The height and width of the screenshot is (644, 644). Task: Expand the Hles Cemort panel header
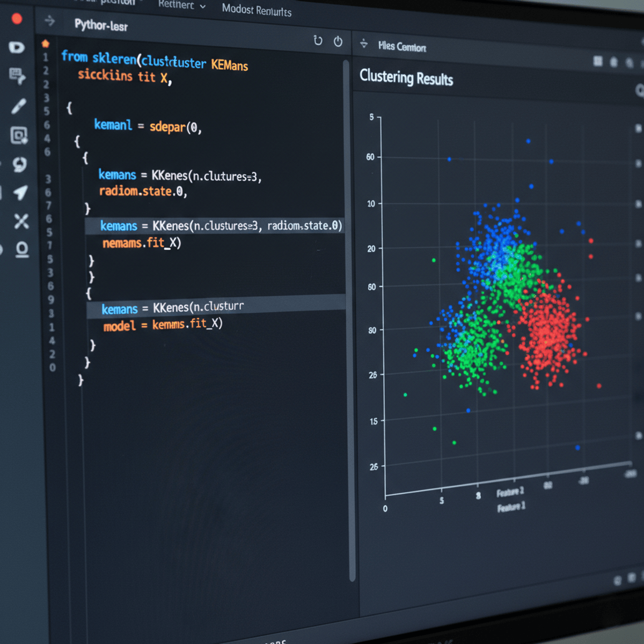402,47
